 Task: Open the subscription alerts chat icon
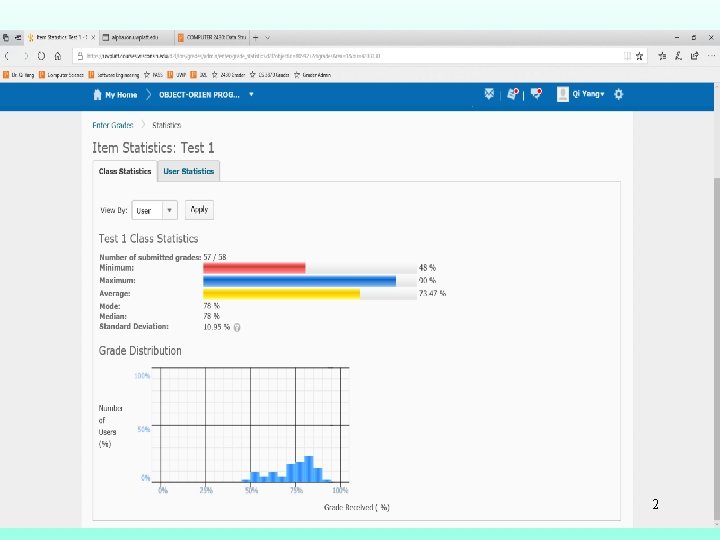[536, 94]
